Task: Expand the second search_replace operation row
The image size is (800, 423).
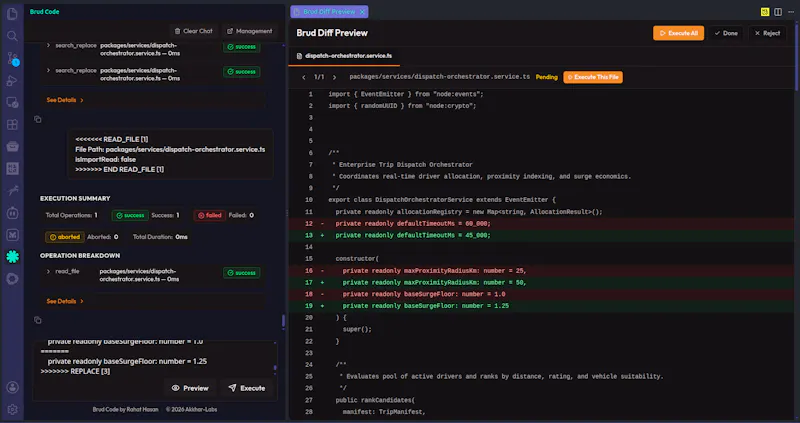Action: pos(48,70)
